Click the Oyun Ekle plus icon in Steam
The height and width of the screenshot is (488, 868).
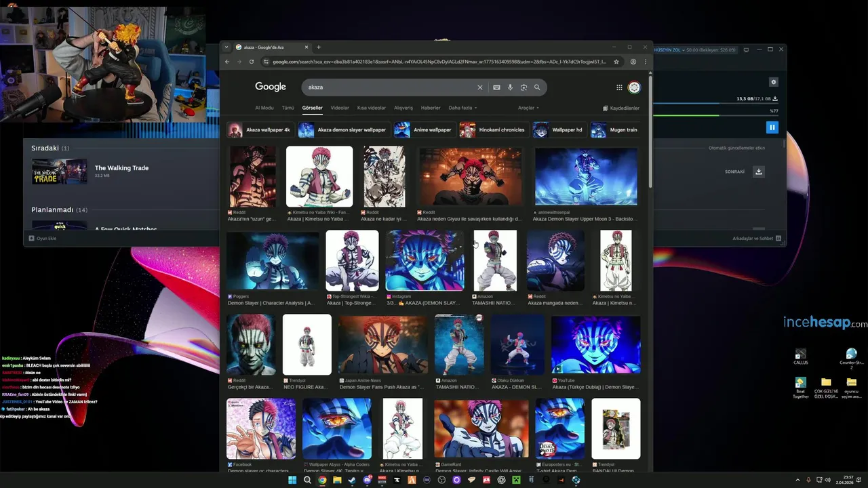pyautogui.click(x=31, y=239)
